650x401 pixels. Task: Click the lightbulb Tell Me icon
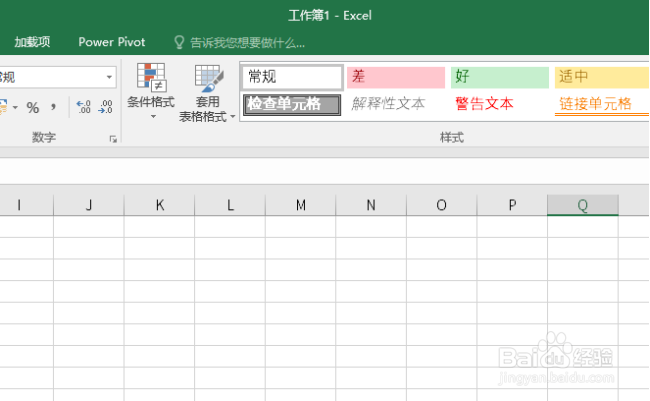[179, 42]
